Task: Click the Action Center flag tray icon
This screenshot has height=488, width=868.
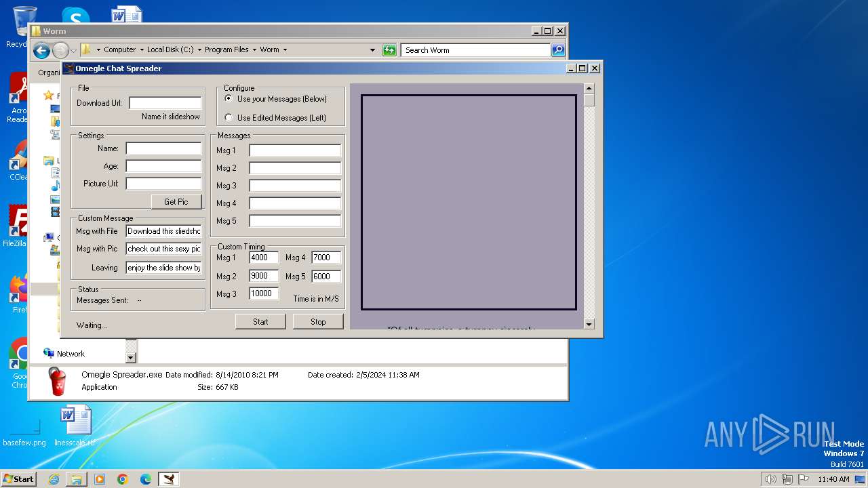Action: [x=804, y=479]
